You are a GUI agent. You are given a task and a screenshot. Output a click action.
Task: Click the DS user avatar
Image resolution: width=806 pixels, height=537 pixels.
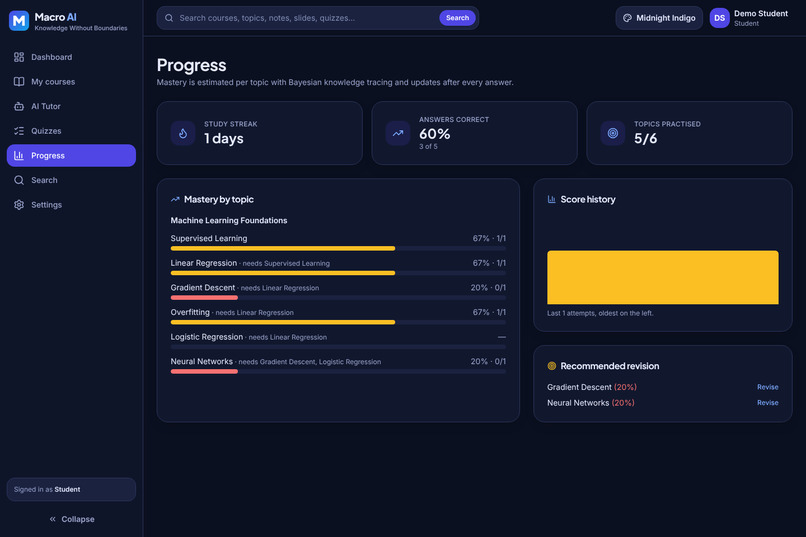pyautogui.click(x=720, y=18)
